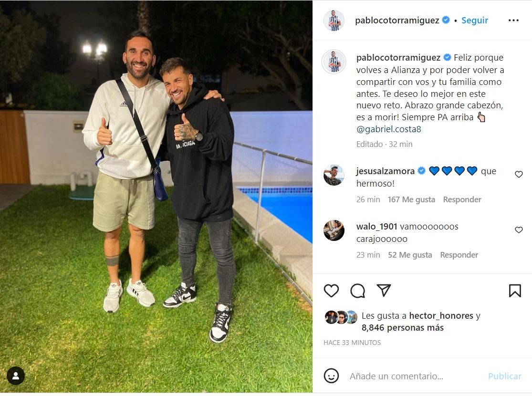Viewport: 532px width, 396px height.
Task: Reply to walo_1901's comment
Action: click(x=459, y=255)
